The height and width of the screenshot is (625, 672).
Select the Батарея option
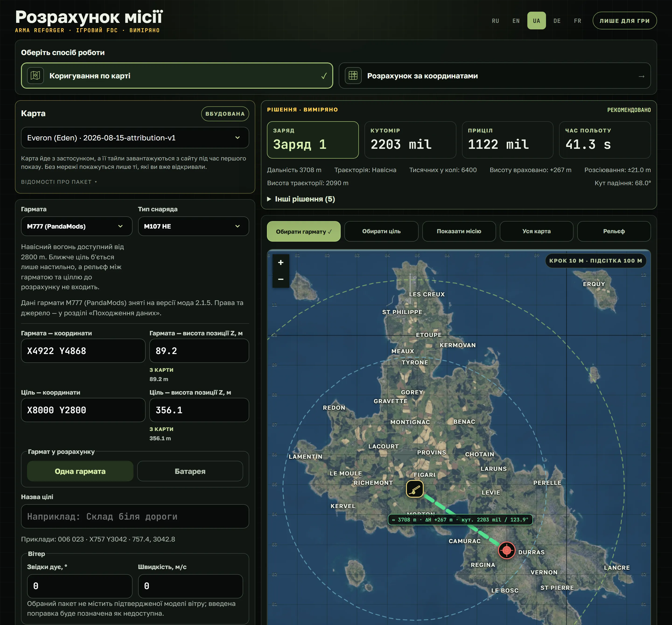click(x=190, y=471)
